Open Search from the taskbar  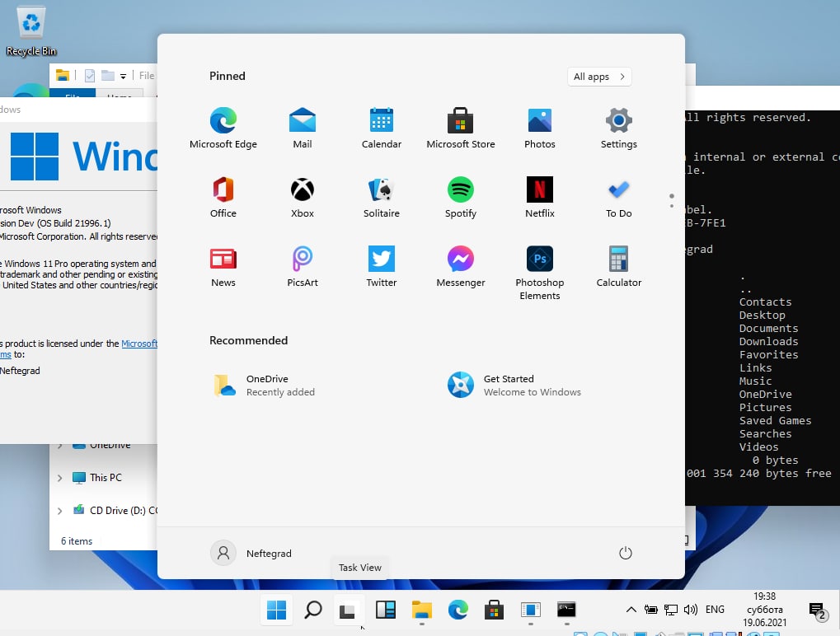click(x=313, y=610)
